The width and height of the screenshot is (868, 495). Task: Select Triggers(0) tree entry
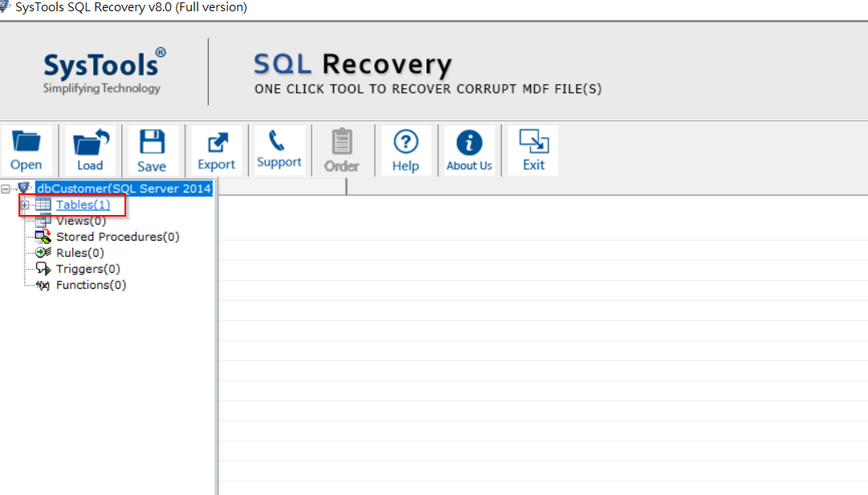pos(88,269)
